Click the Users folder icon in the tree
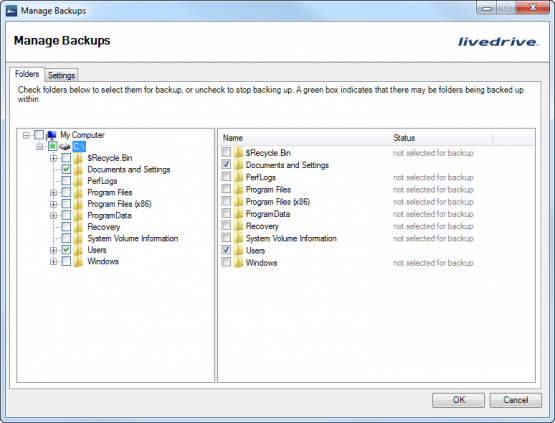The image size is (555, 423). [x=78, y=250]
